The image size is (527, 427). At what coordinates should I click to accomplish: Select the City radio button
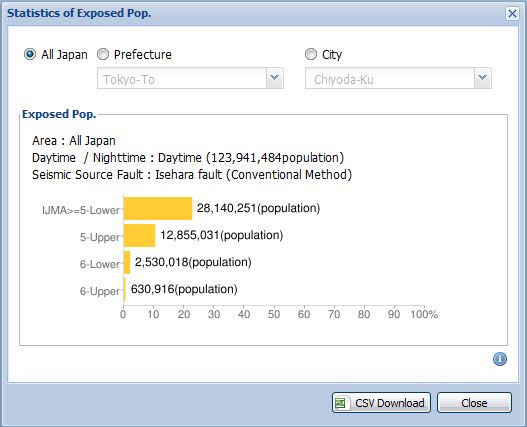[x=311, y=54]
